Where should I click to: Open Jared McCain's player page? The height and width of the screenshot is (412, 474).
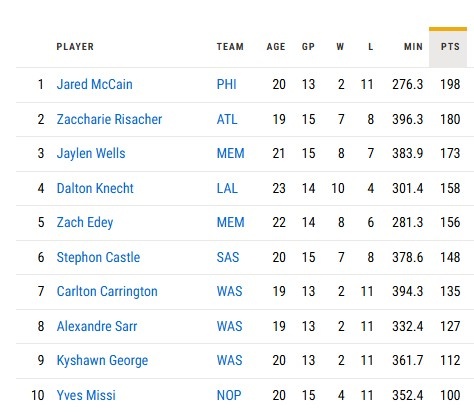[x=94, y=84]
